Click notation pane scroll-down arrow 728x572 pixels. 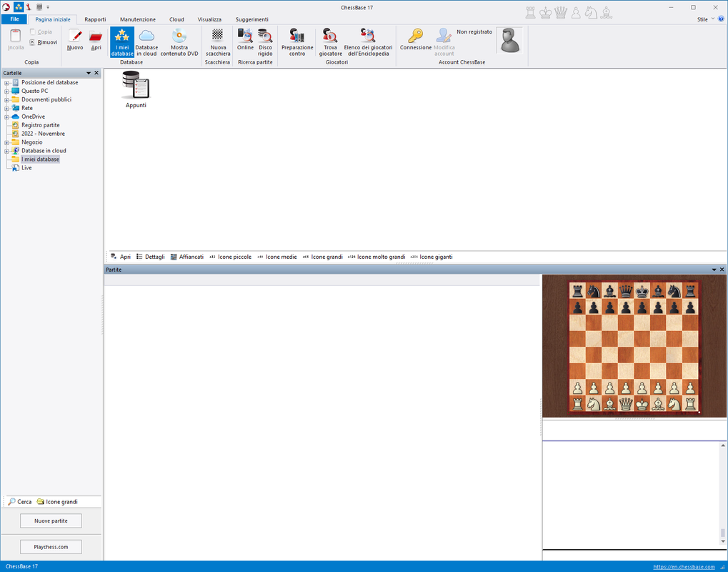(x=723, y=541)
